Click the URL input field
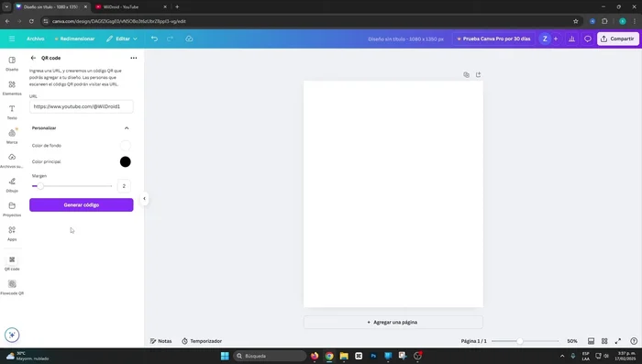 [81, 106]
